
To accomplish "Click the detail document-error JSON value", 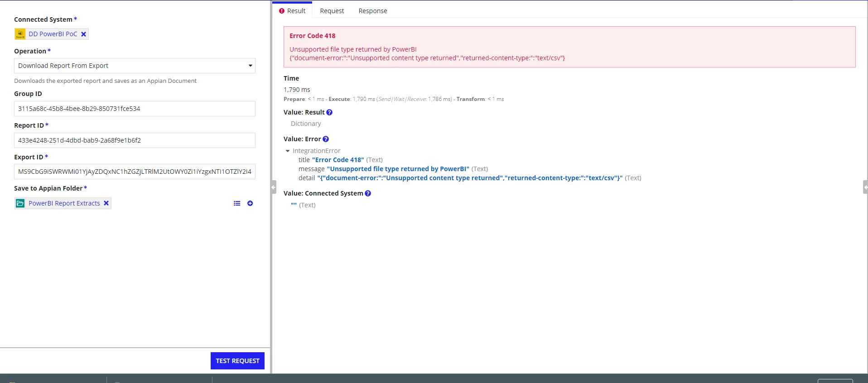I will [470, 178].
